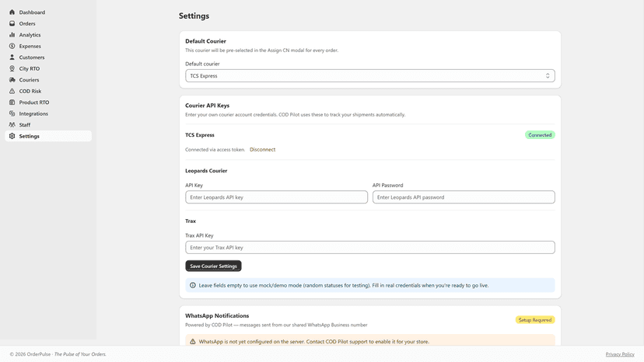
Task: Click the Default Courier section title
Action: click(x=205, y=41)
